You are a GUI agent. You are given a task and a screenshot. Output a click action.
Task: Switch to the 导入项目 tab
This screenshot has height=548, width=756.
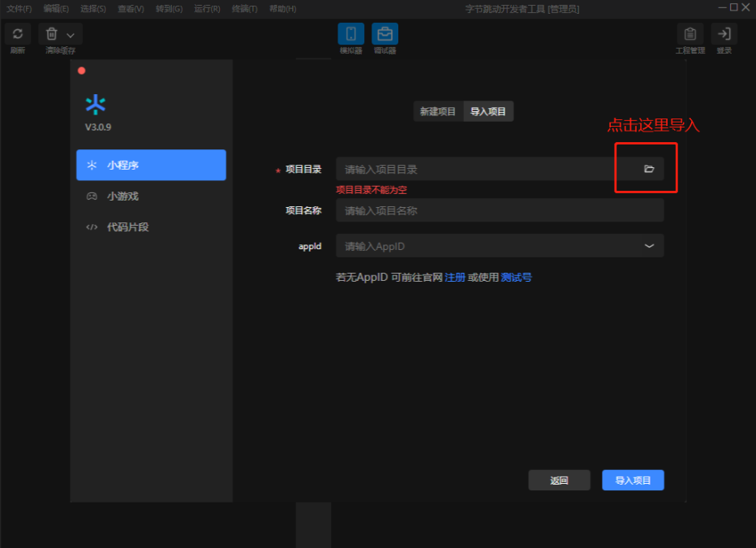click(x=488, y=111)
